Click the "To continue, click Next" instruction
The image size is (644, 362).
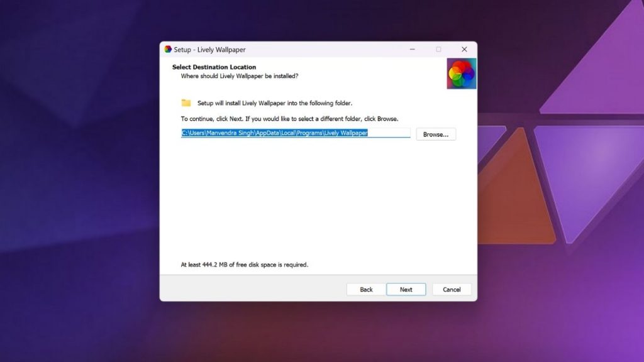click(289, 119)
